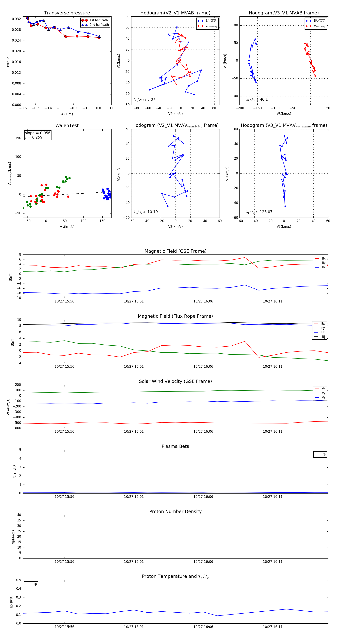This screenshot has width=351, height=644.
Task: Click '2nd half path' legend entry
Action: (x=95, y=25)
